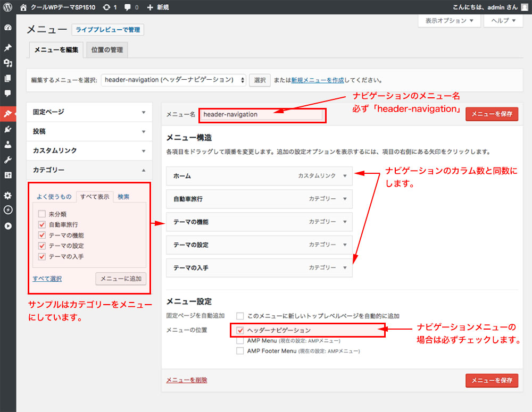This screenshot has height=412, width=532.
Task: Click メニューに追加 button
Action: point(121,279)
